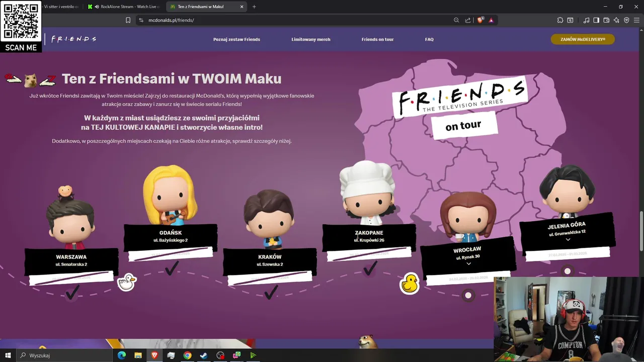Click the white duck icon on route

(127, 282)
